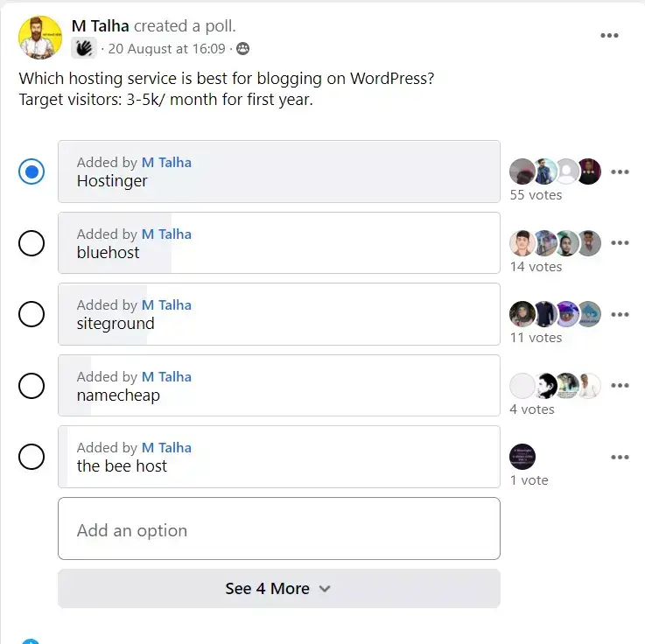Choose namecheap poll option radio

pos(32,386)
